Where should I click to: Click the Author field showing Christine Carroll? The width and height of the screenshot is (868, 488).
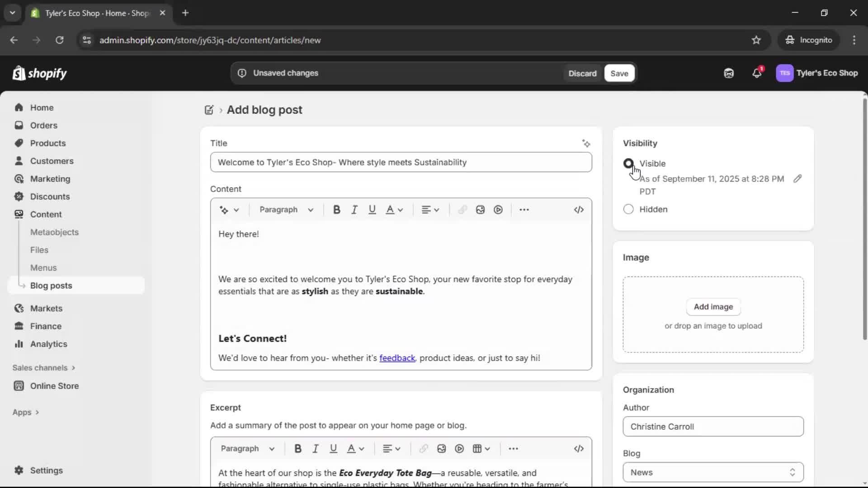coord(712,427)
